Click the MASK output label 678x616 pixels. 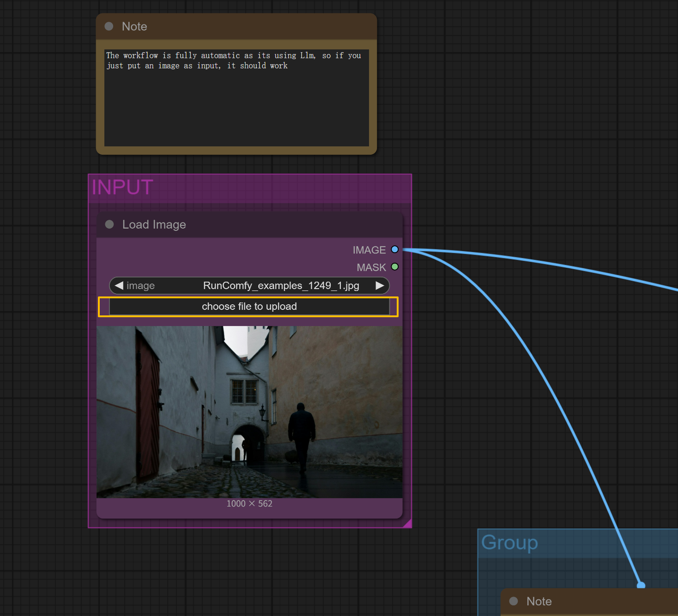[371, 267]
